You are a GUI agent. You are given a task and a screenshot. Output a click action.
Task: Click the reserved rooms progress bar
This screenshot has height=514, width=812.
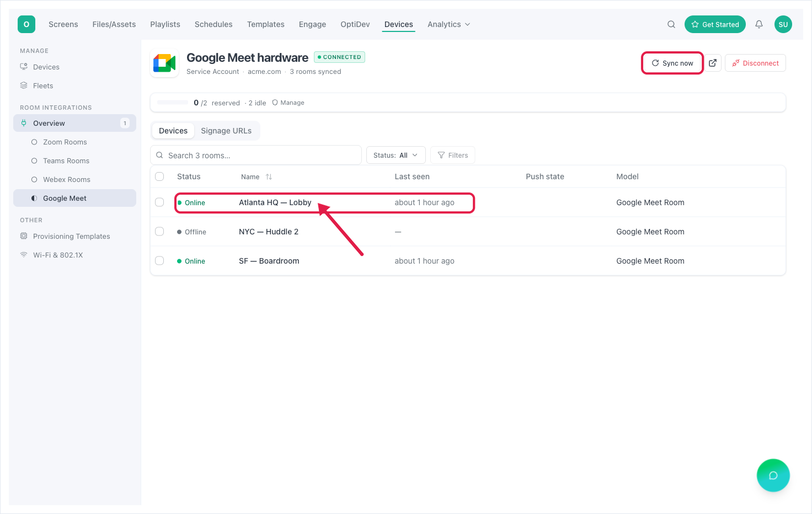173,103
